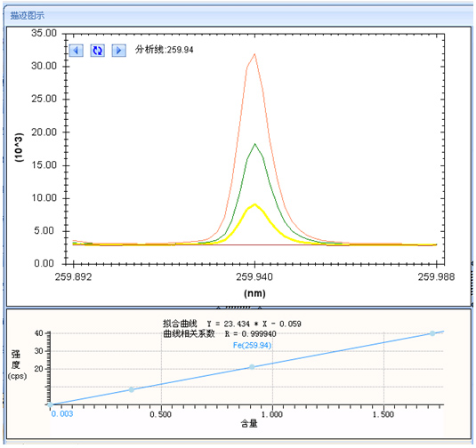476x448 pixels.
Task: Click the yellow spectrum peak top
Action: pos(255,204)
